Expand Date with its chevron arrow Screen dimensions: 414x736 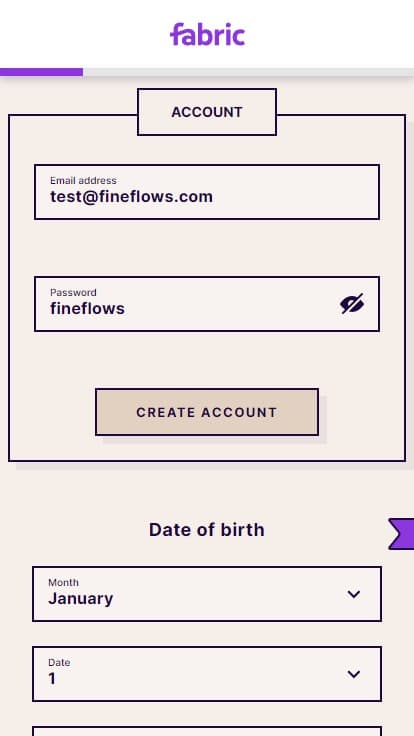point(353,675)
